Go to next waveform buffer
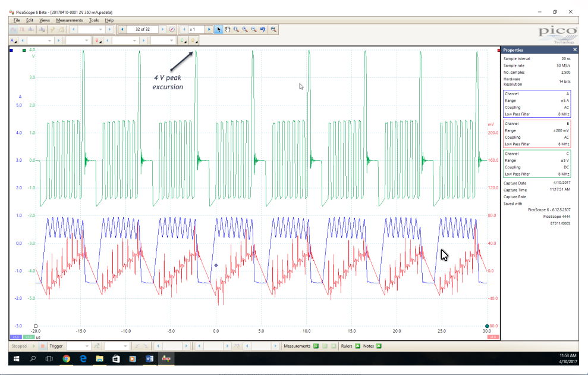This screenshot has width=588, height=375. [x=162, y=29]
